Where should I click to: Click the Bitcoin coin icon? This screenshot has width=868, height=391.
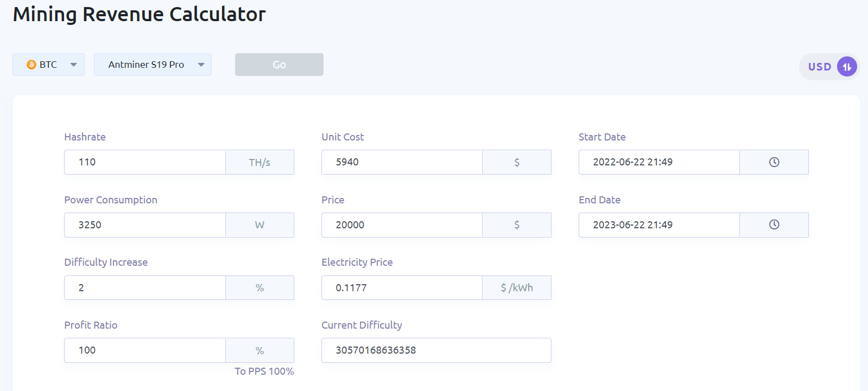coord(31,65)
